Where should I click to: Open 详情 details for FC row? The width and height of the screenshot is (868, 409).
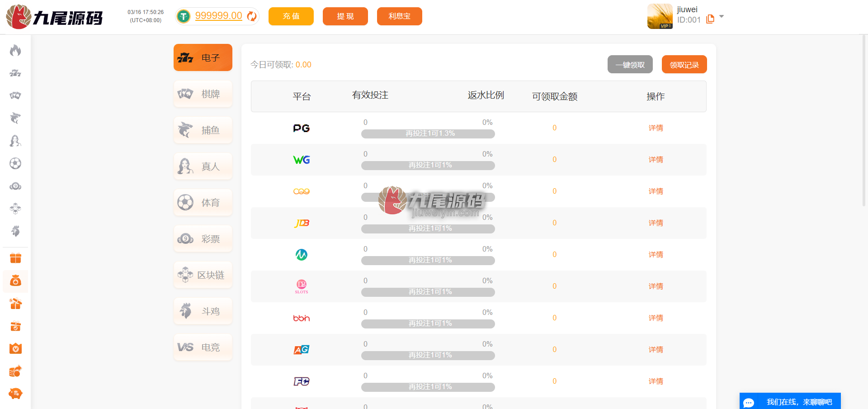(x=656, y=381)
